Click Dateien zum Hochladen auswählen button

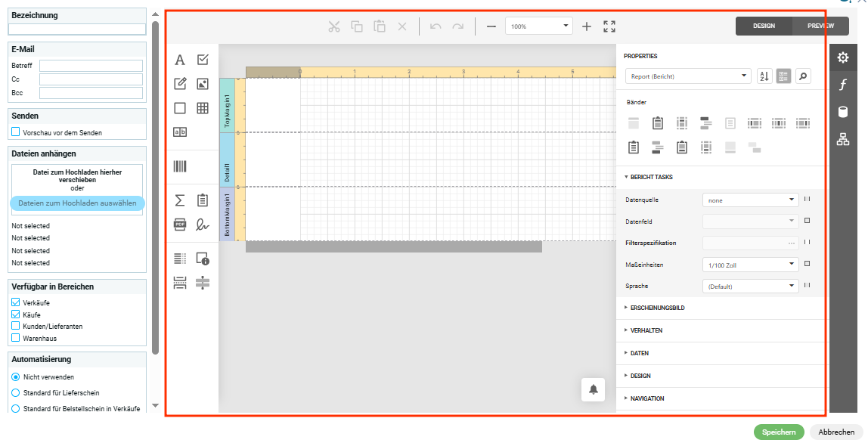[77, 203]
